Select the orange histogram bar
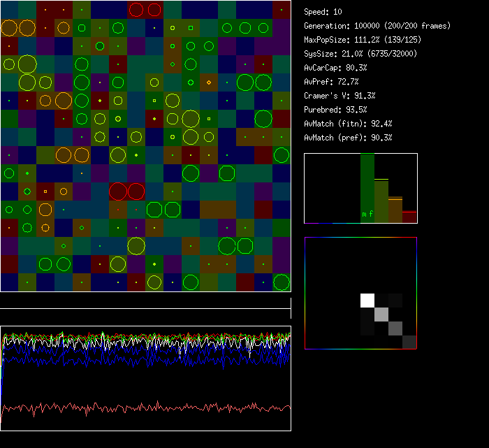This screenshot has width=489, height=448. pyautogui.click(x=395, y=210)
